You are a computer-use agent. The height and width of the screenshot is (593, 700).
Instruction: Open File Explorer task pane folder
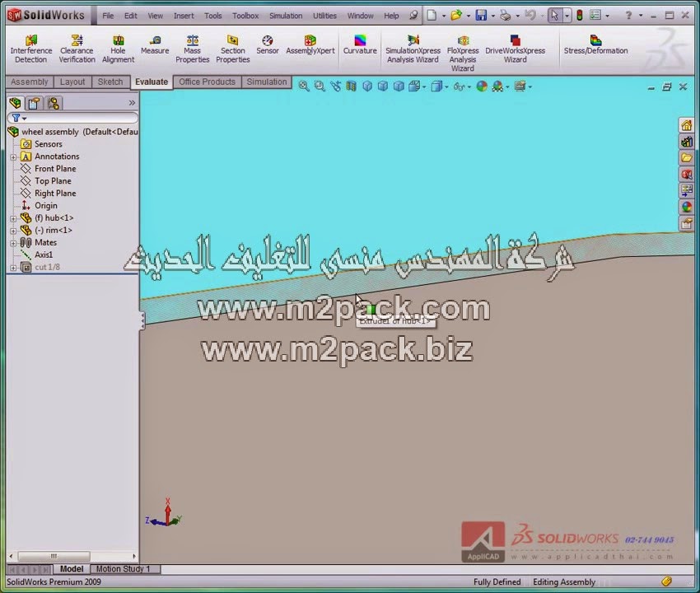click(x=686, y=158)
